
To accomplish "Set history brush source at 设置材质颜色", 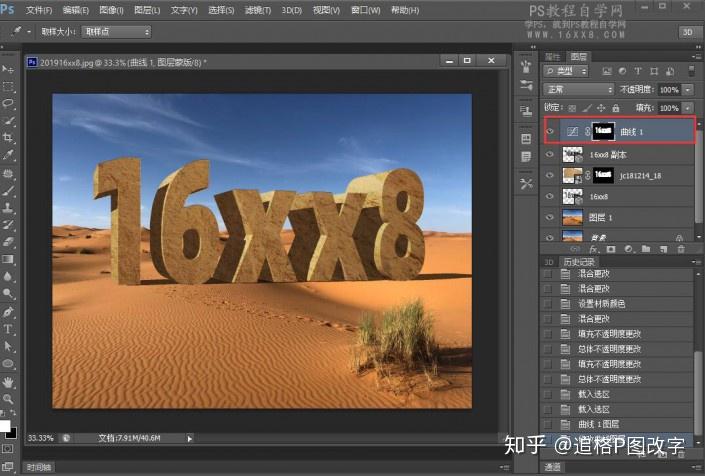I will click(548, 304).
